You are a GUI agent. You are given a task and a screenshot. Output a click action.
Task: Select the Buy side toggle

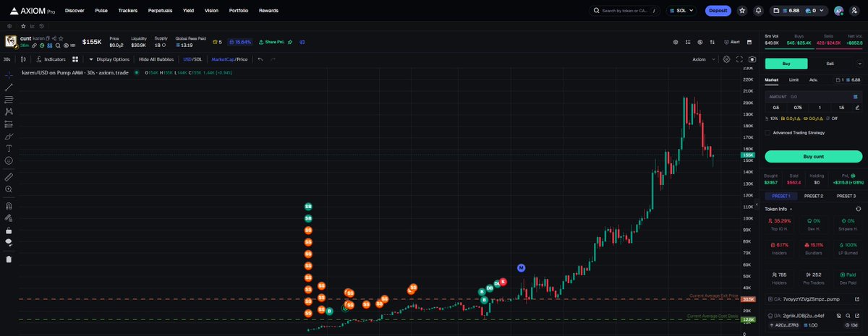pyautogui.click(x=786, y=64)
